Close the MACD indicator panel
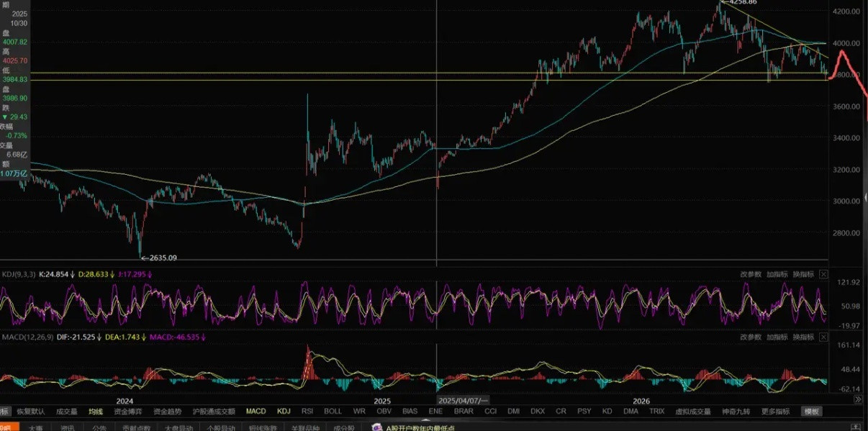The width and height of the screenshot is (868, 431). [x=823, y=337]
